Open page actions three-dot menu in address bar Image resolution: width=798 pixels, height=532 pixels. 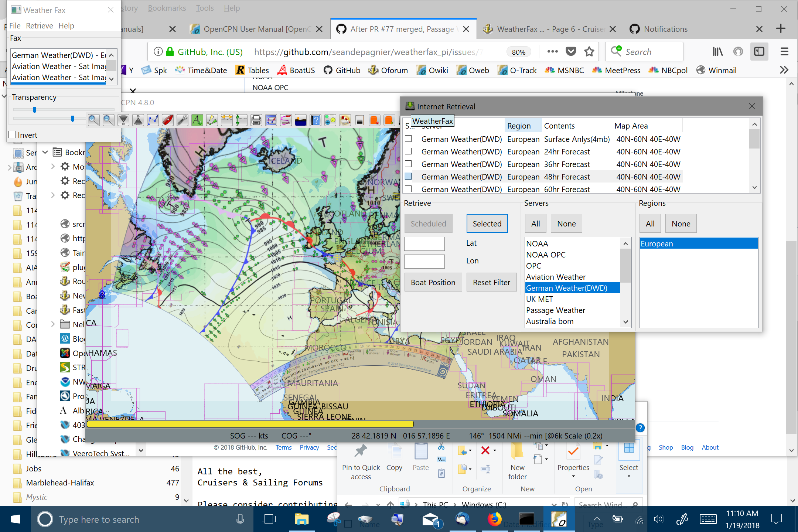click(x=552, y=52)
